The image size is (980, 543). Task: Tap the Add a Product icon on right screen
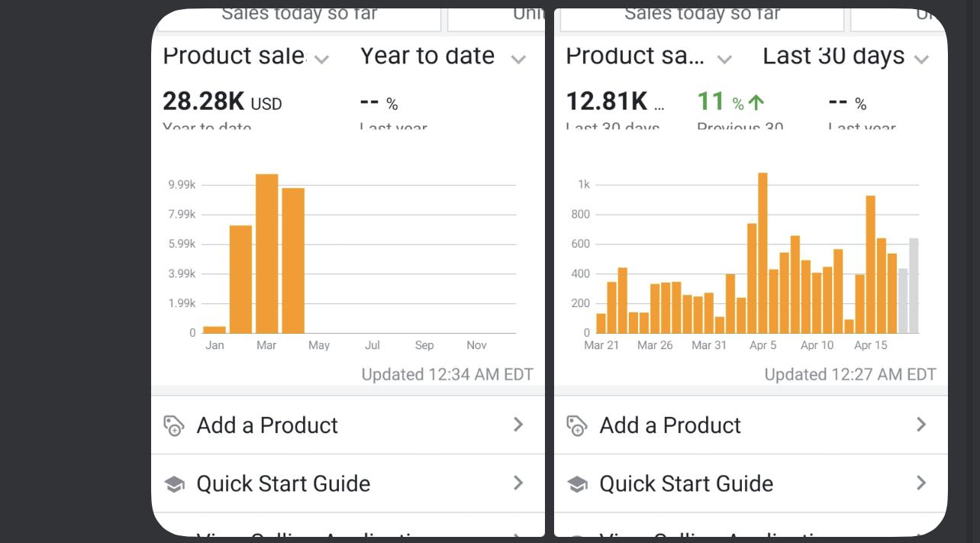pos(578,425)
